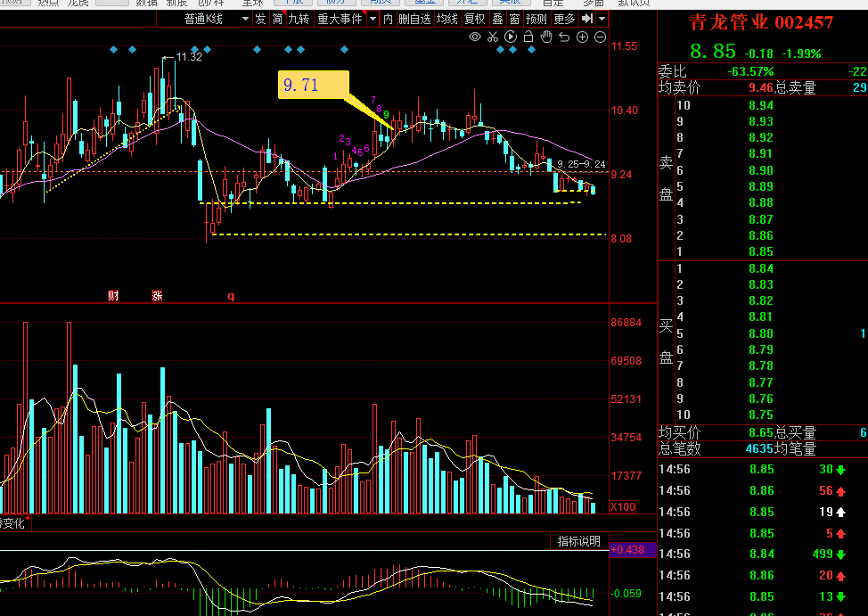Open the 更多 toolbar menu
This screenshot has height=616, width=868.
click(564, 19)
